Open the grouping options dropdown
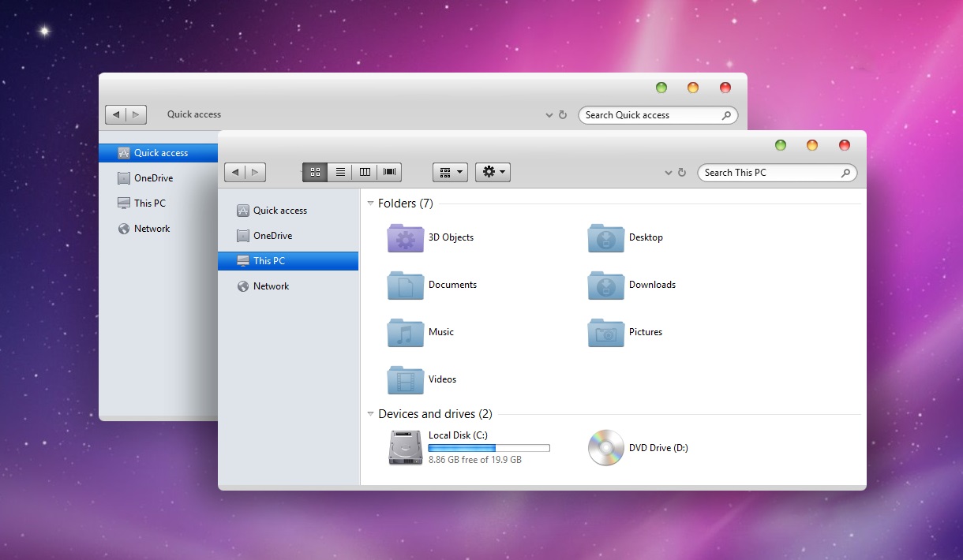Image resolution: width=963 pixels, height=560 pixels. click(449, 172)
